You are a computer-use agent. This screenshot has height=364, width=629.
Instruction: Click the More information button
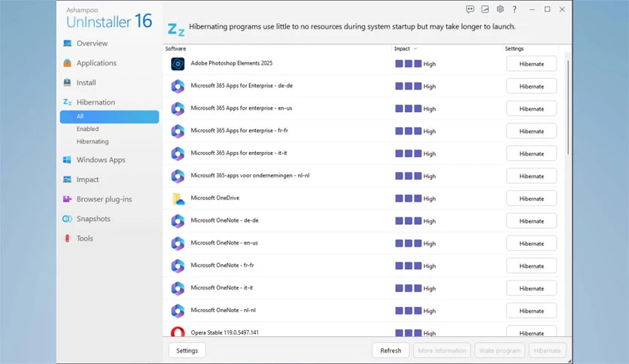(x=442, y=350)
